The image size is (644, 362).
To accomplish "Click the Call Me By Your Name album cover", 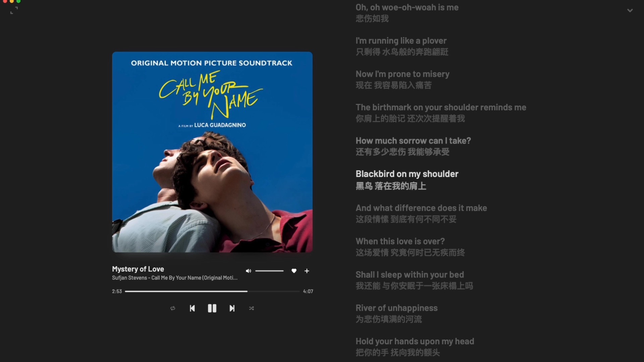I will coord(212,152).
